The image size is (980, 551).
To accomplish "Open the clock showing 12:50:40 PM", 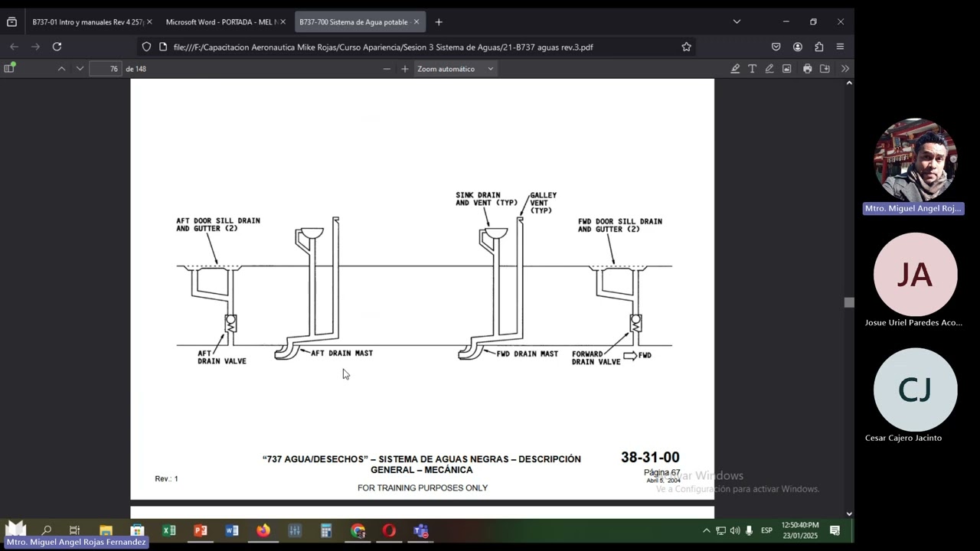I will (799, 530).
